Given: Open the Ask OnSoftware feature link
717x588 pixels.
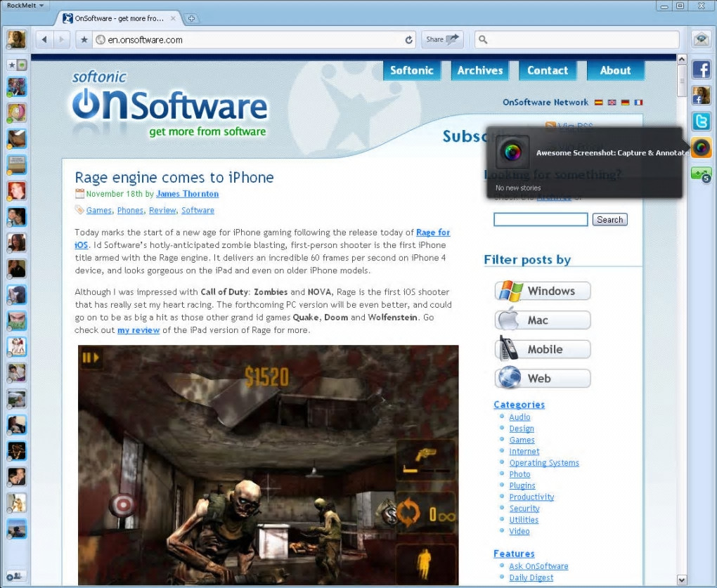Looking at the screenshot, I should coord(538,566).
